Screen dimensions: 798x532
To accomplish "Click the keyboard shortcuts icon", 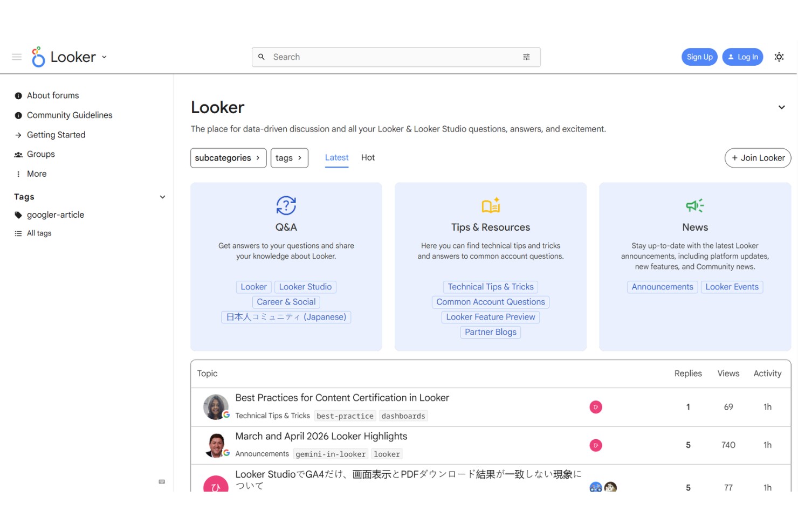I will (x=162, y=482).
